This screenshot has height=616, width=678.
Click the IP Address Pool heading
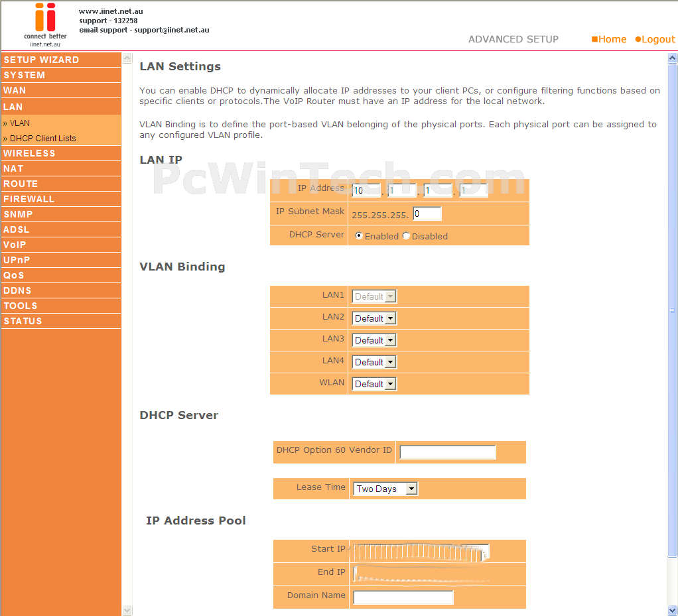(196, 521)
